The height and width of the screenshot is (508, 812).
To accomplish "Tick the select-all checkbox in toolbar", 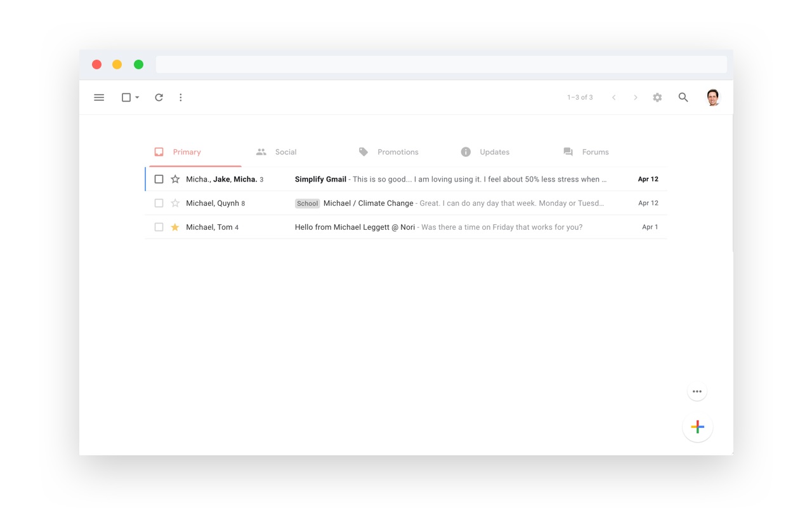I will tap(126, 97).
